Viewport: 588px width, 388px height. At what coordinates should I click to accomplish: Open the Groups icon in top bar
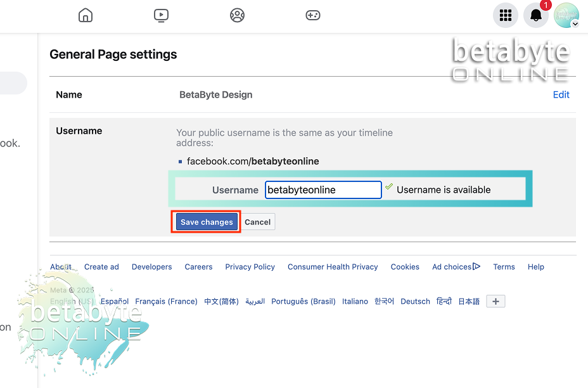pos(238,15)
